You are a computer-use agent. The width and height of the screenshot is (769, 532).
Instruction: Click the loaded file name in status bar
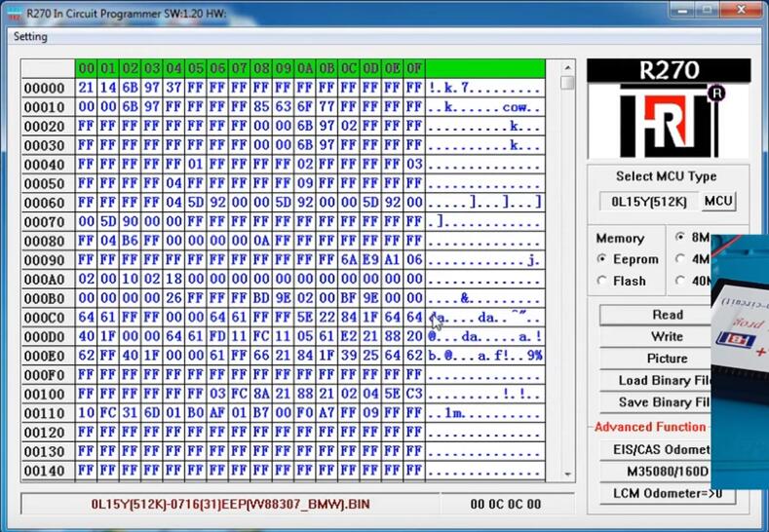pos(230,504)
